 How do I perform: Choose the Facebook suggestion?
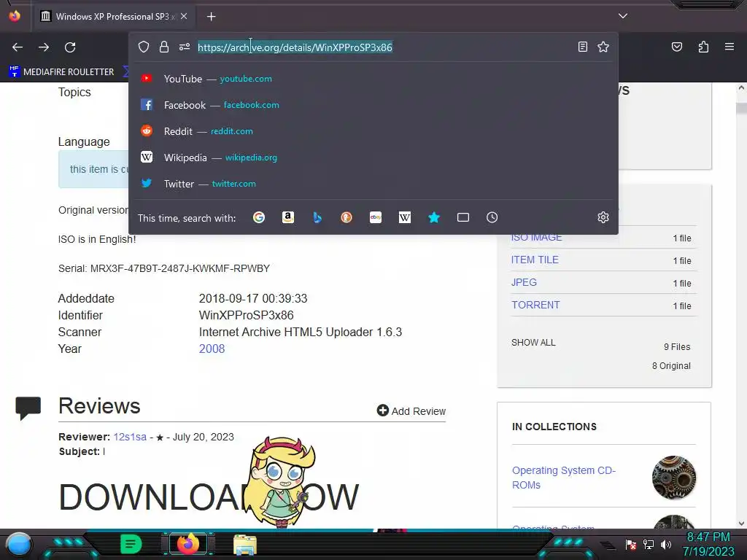[373, 105]
